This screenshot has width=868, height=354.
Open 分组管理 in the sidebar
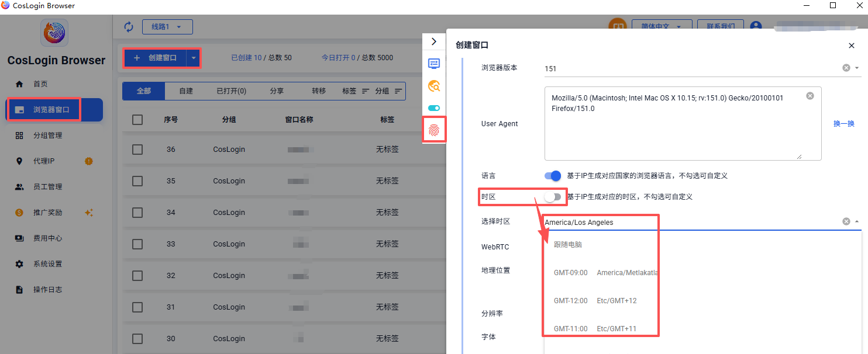[x=54, y=136]
